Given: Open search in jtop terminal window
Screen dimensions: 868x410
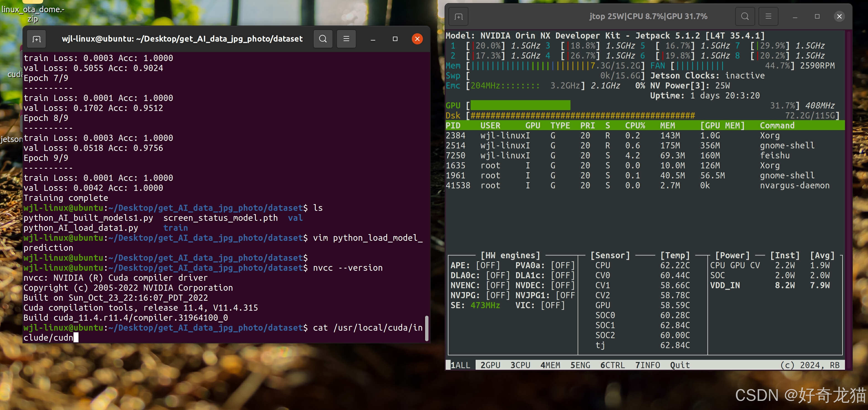Looking at the screenshot, I should [x=745, y=17].
